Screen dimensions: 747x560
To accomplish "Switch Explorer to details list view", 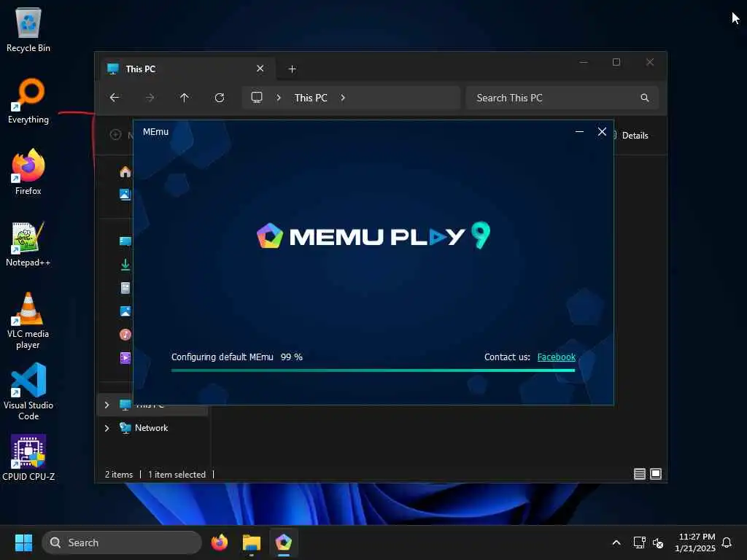I will (x=639, y=474).
